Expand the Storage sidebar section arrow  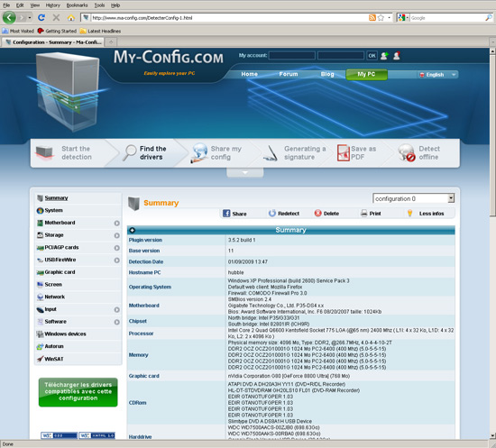(116, 235)
